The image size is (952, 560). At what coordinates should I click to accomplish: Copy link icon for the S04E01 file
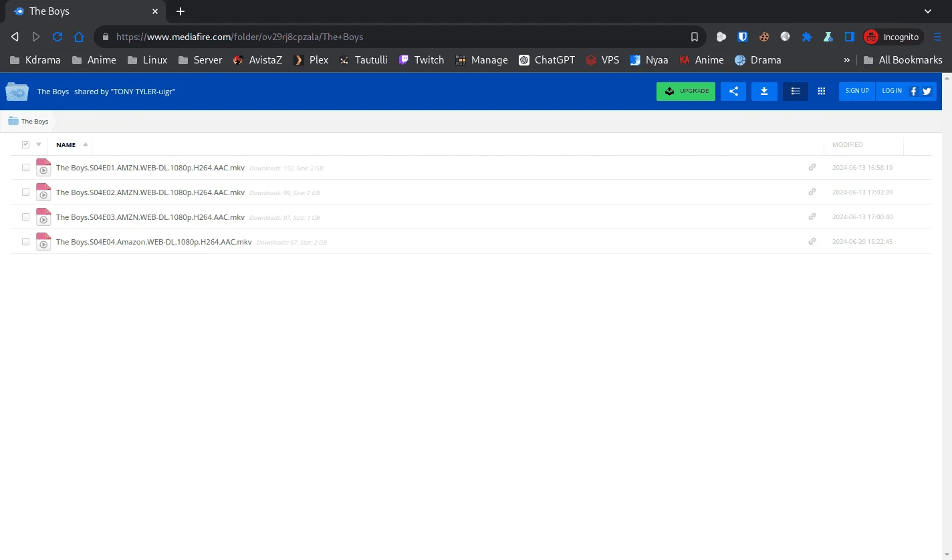pos(812,167)
